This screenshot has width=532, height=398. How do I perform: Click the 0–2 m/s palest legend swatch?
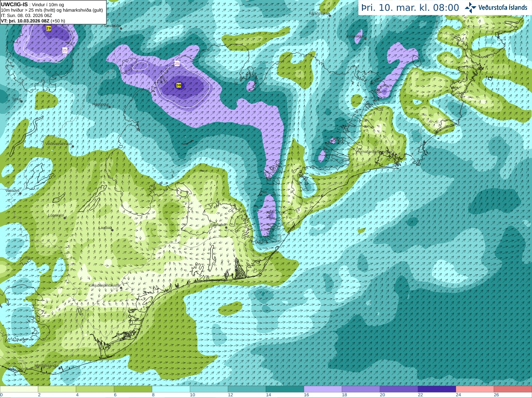click(19, 389)
